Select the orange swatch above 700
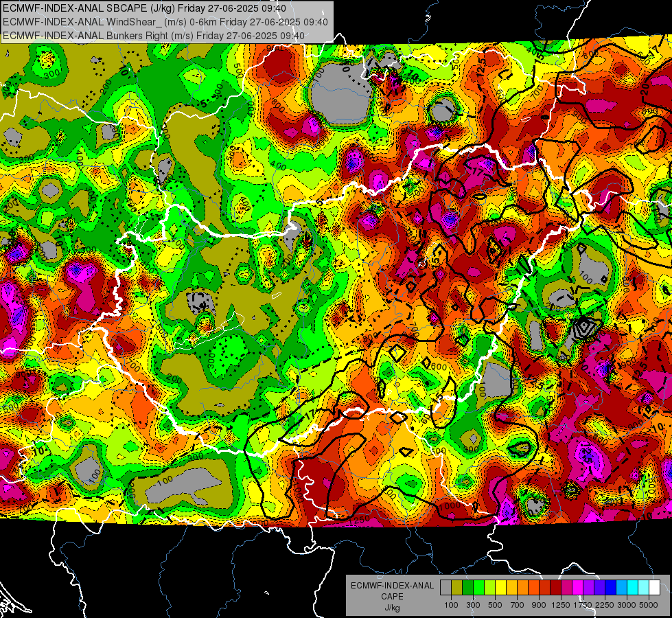Viewport: 672px width, 618px height. coord(523,587)
